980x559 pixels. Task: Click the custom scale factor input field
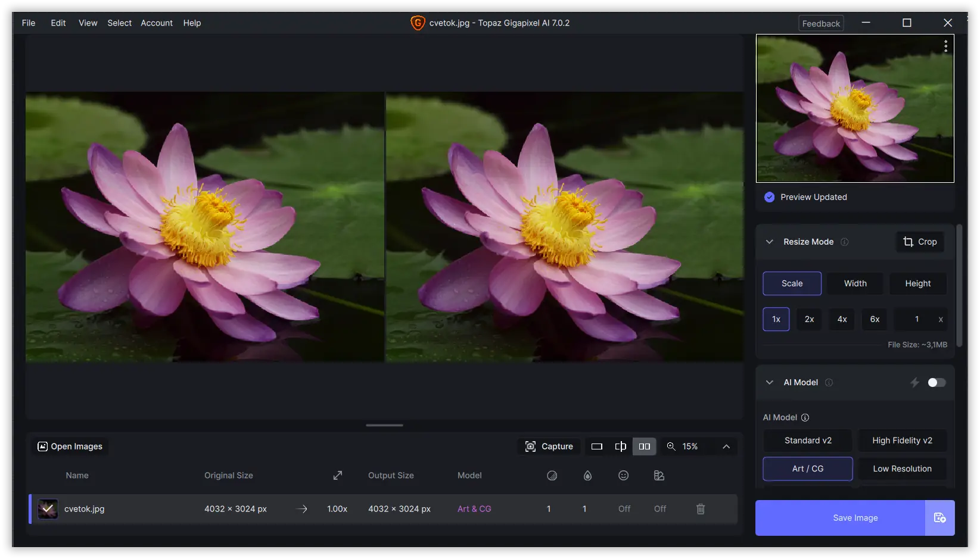[x=916, y=319]
